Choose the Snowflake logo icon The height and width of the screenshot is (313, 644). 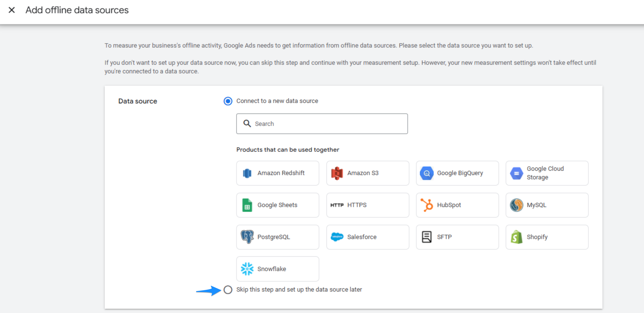point(247,269)
